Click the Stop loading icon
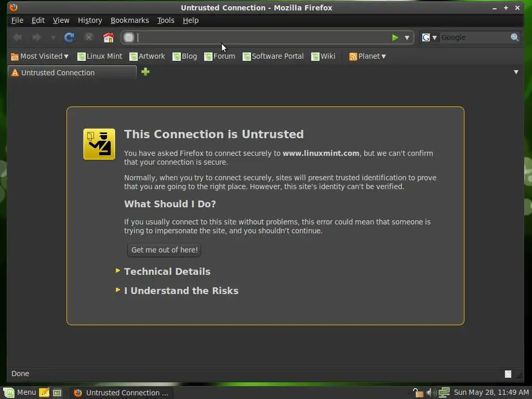The width and height of the screenshot is (532, 399). [88, 37]
